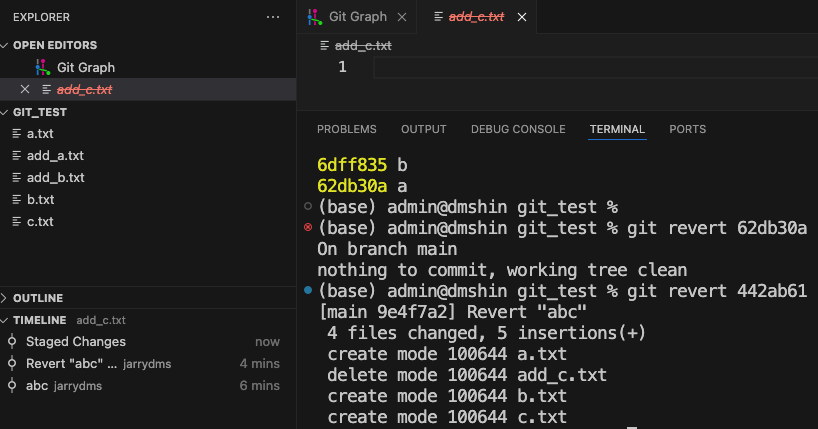Screen dimensions: 818x429
Task: Click file icon beside a.txt
Action: (x=17, y=134)
